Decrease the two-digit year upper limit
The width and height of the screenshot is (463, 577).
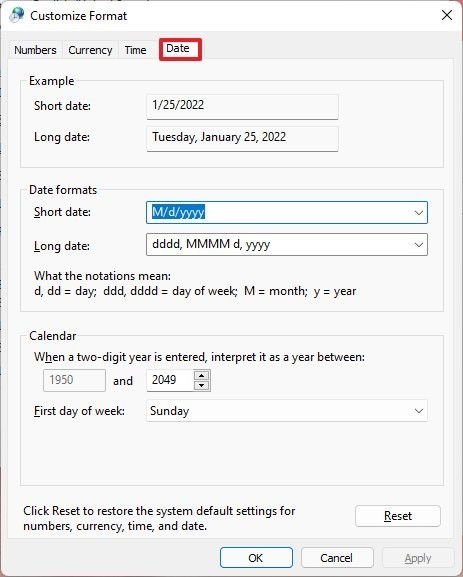tap(201, 385)
